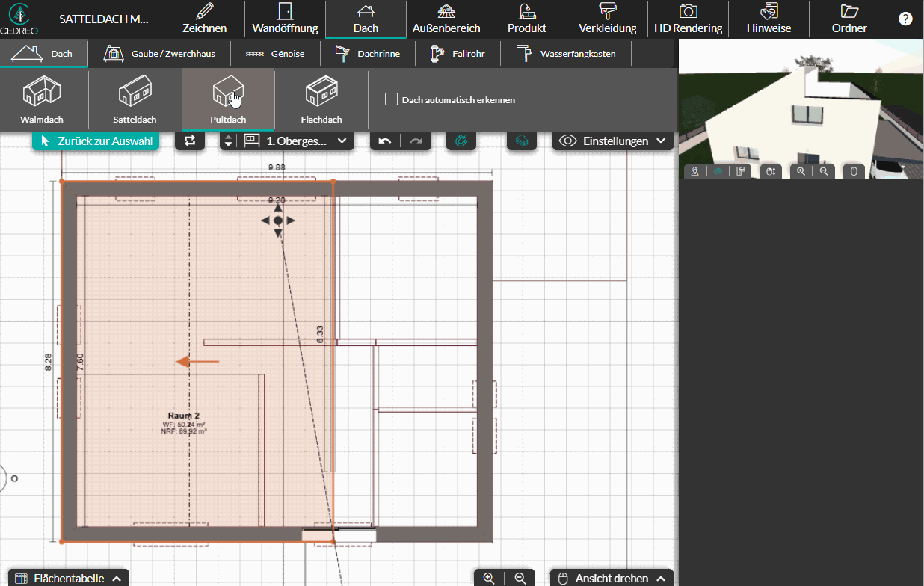Click Zurück zur Auswahl button
The image size is (924, 586).
pos(96,141)
